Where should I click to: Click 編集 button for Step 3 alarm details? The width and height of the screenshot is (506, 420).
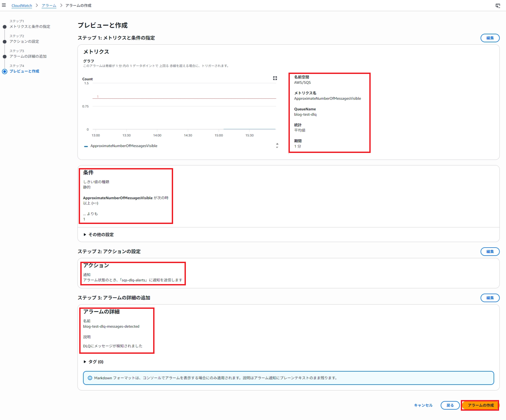coord(490,298)
